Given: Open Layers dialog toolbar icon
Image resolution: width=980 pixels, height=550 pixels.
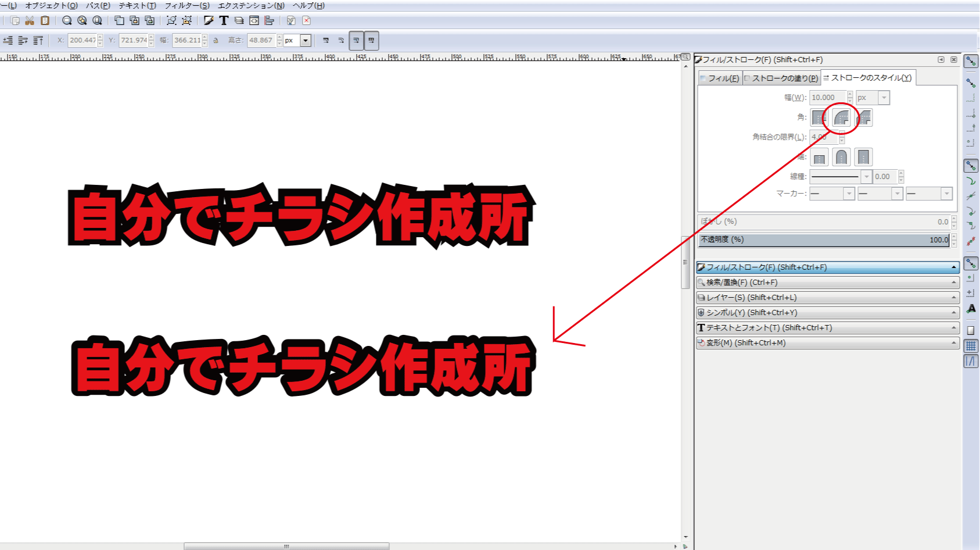Looking at the screenshot, I should tap(239, 20).
